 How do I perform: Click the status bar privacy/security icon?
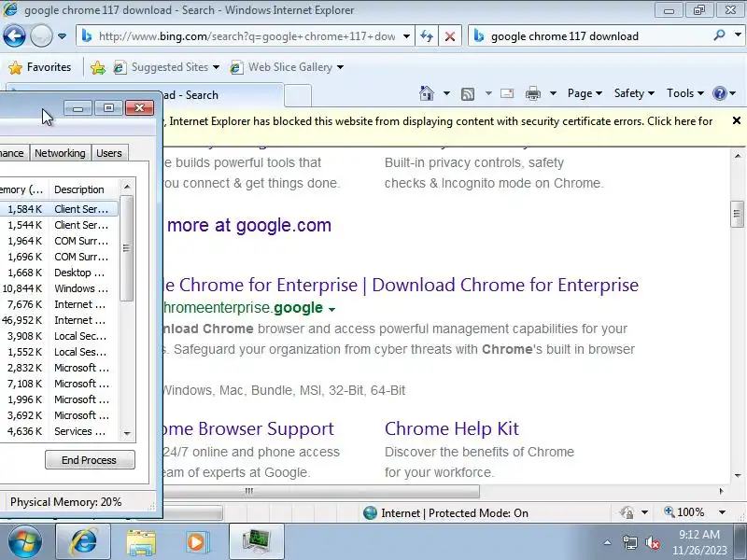[x=627, y=512]
